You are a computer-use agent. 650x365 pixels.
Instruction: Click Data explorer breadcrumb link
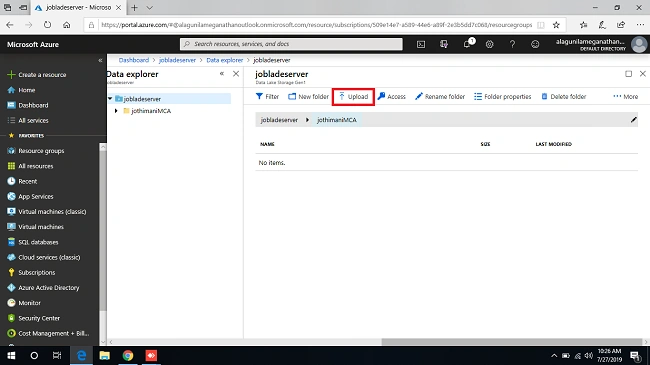pos(225,60)
